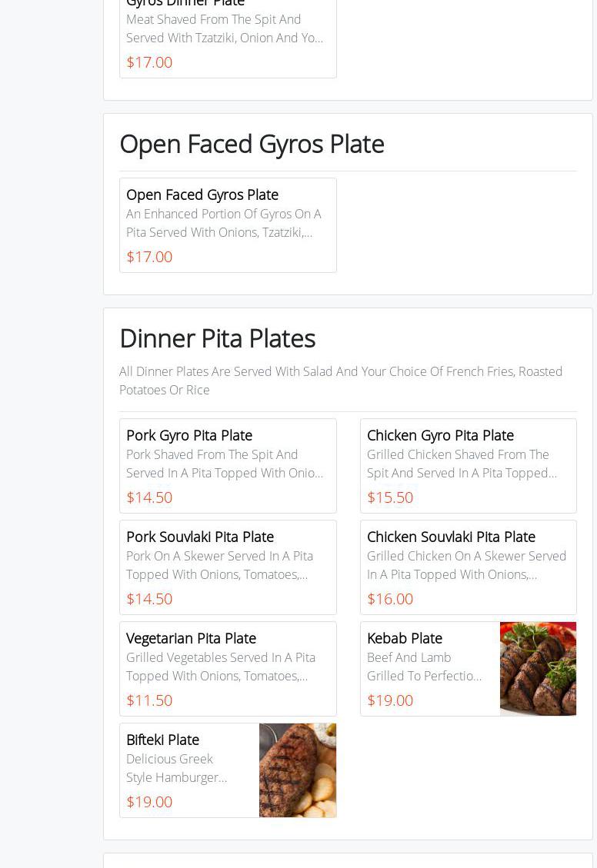Click the Bifteki Plate title
Screen dimensions: 597x868
(x=163, y=740)
